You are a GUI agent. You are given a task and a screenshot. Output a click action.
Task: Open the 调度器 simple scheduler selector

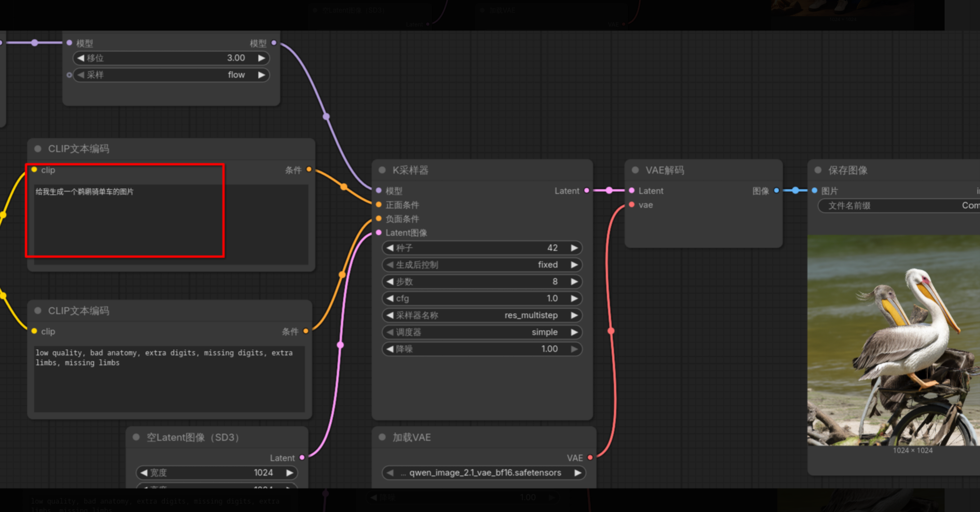click(482, 332)
